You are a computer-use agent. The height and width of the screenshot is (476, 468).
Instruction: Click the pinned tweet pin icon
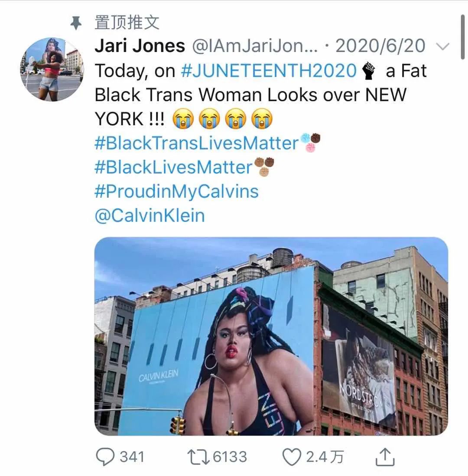(x=76, y=23)
